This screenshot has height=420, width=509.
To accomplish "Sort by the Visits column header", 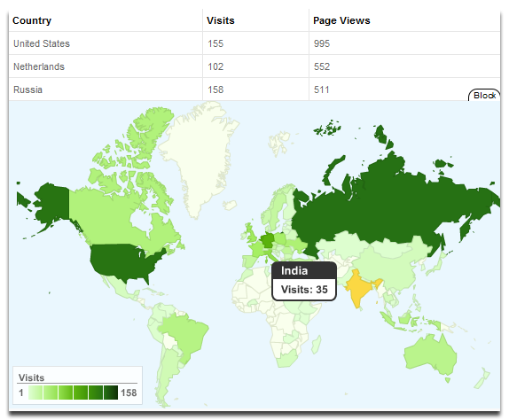I will (221, 20).
